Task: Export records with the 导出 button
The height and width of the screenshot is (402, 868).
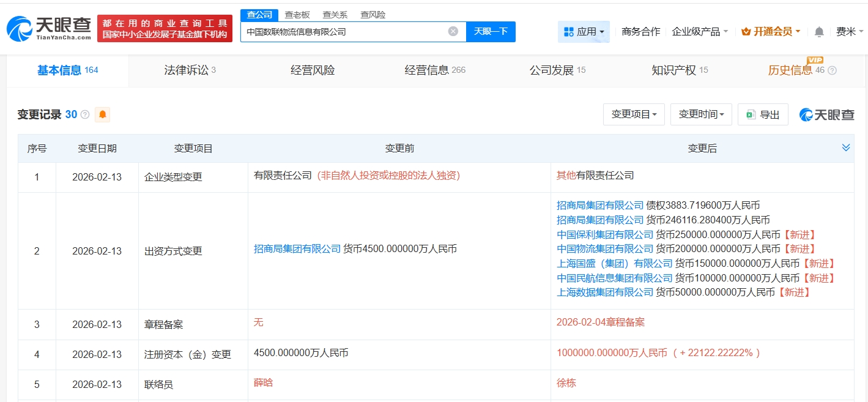Action: [x=763, y=114]
